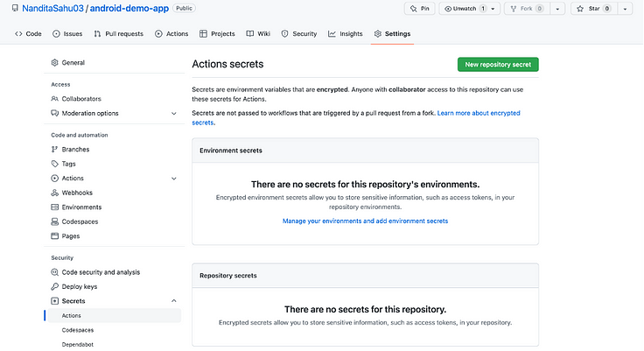
Task: Expand the sidebar Actions chevron
Action: [174, 179]
